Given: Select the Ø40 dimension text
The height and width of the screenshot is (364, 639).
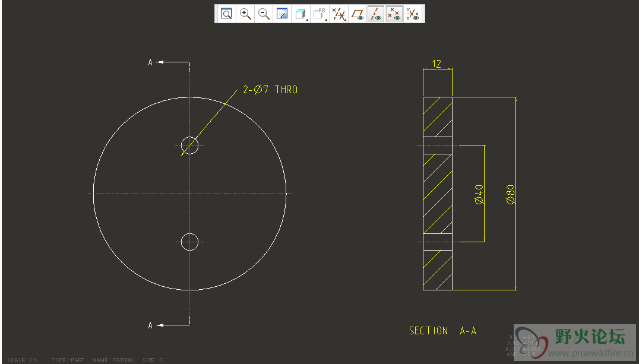Looking at the screenshot, I should [x=479, y=194].
